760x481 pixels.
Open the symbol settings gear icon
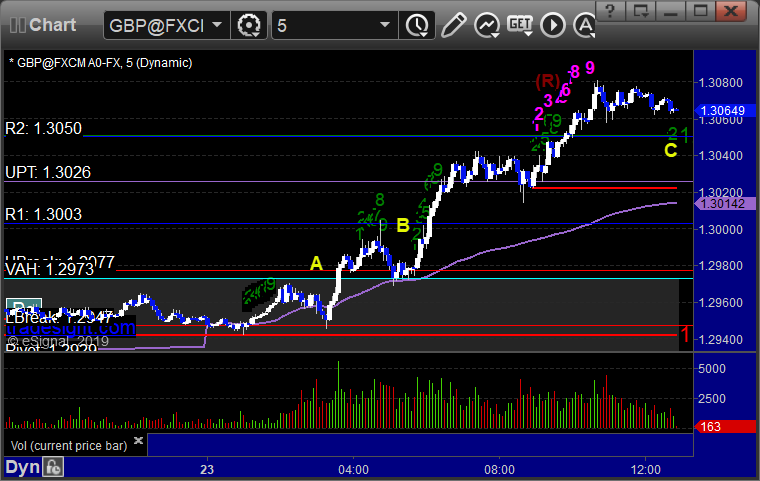[x=249, y=25]
